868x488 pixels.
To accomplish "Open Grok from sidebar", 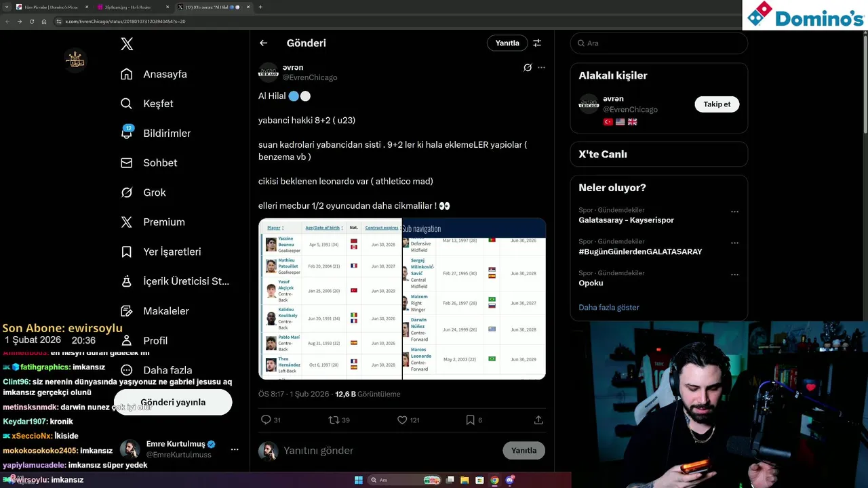I will click(x=143, y=192).
